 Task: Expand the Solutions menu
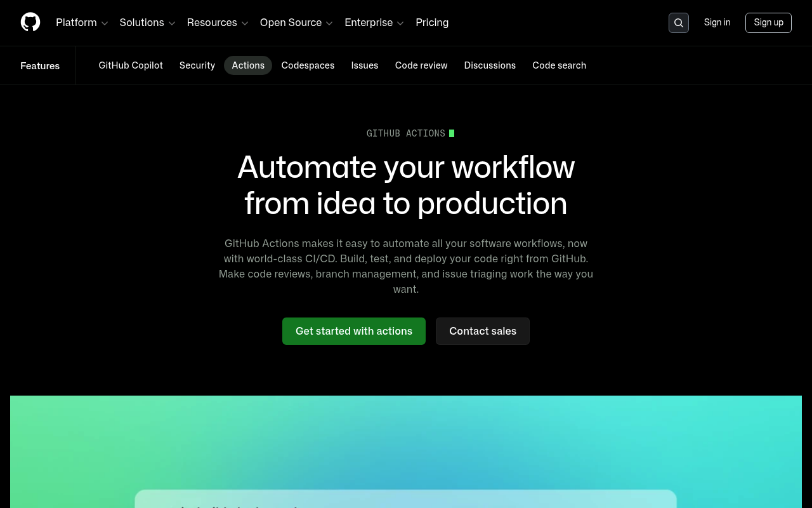(147, 23)
